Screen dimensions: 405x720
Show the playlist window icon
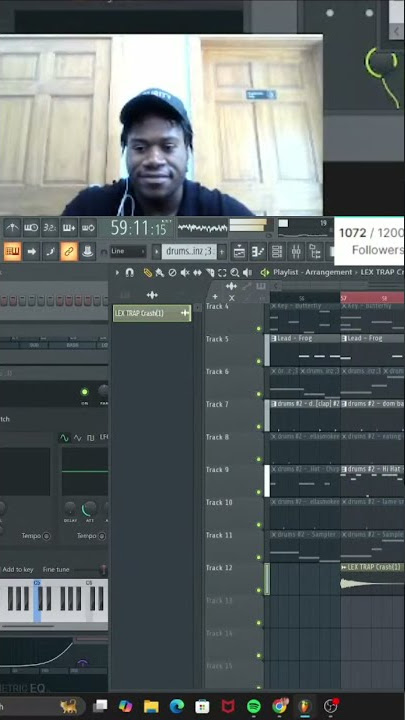point(239,252)
